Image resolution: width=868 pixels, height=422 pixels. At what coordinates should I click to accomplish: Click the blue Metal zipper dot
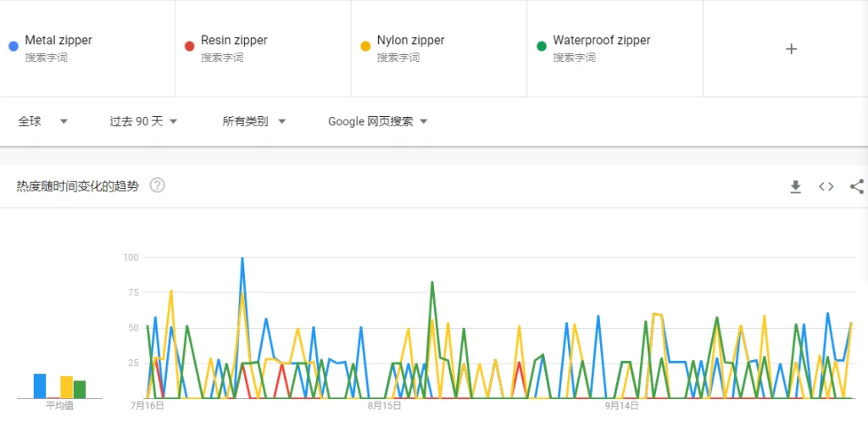pos(13,46)
